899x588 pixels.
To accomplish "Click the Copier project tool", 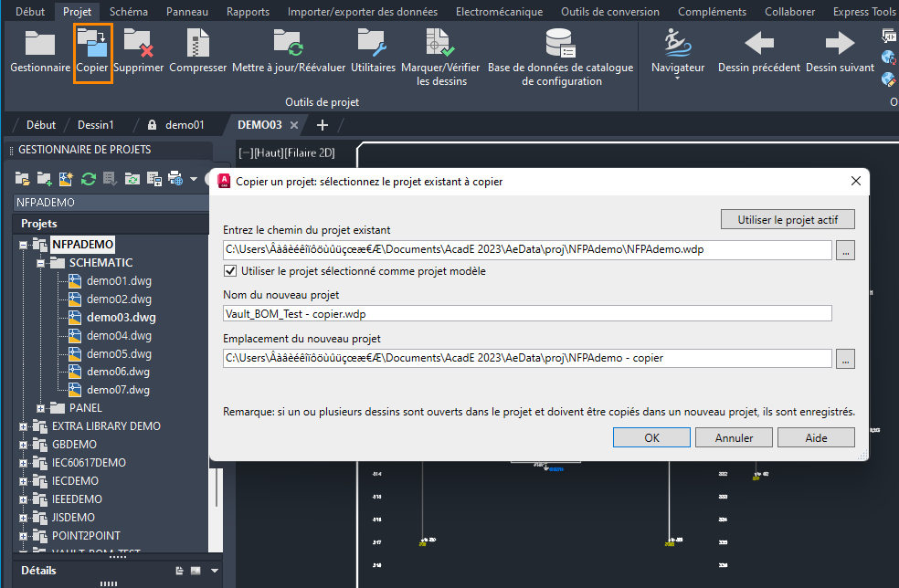I will click(92, 52).
